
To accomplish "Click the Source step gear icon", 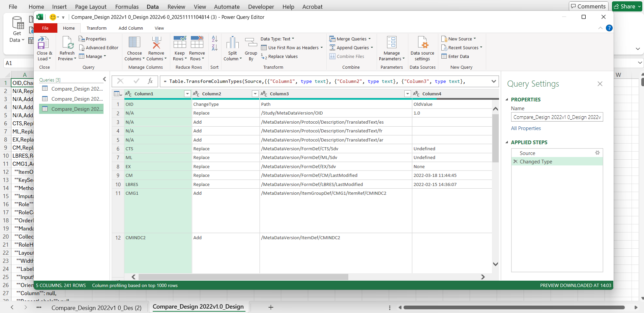I will [597, 153].
